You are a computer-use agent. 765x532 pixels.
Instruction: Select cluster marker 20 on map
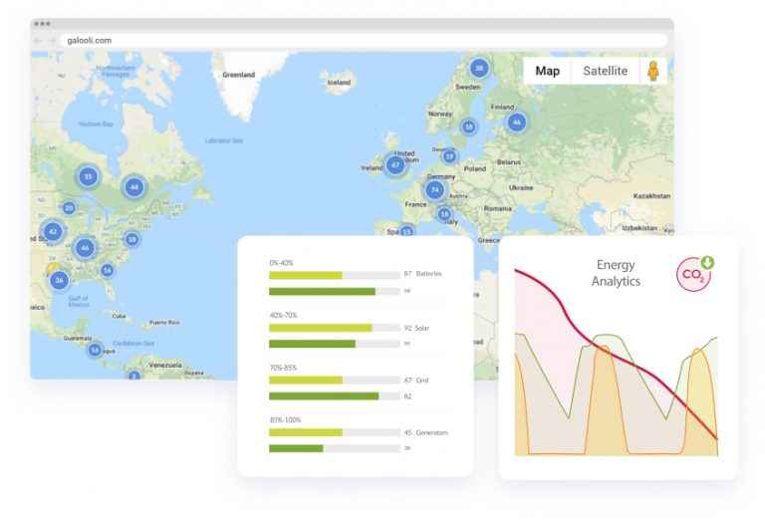coord(69,208)
